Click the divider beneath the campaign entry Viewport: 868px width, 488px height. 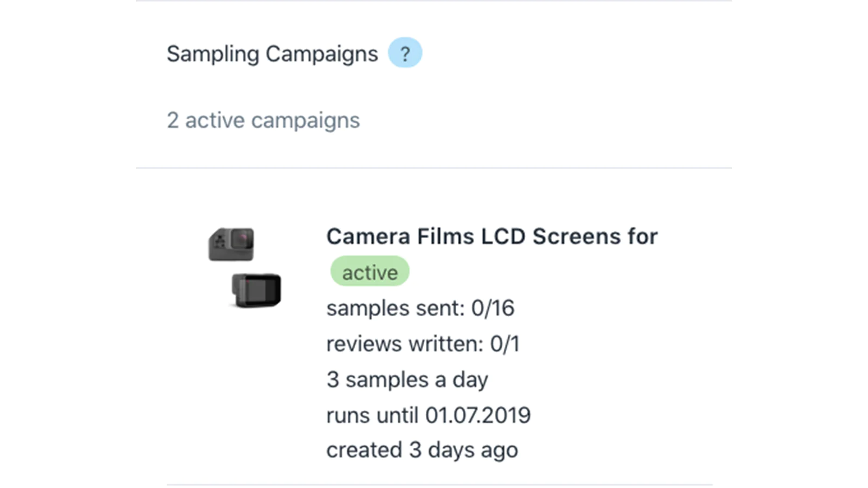(x=439, y=485)
